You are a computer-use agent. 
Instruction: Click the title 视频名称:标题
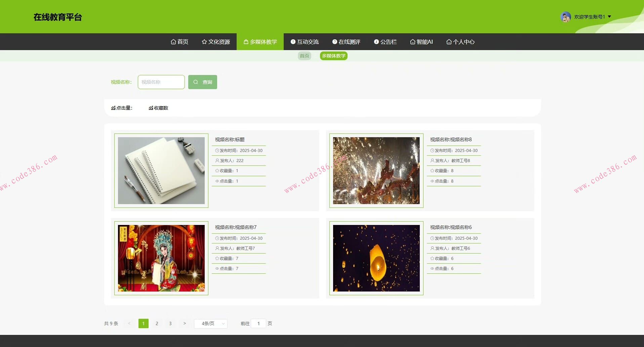coord(230,140)
